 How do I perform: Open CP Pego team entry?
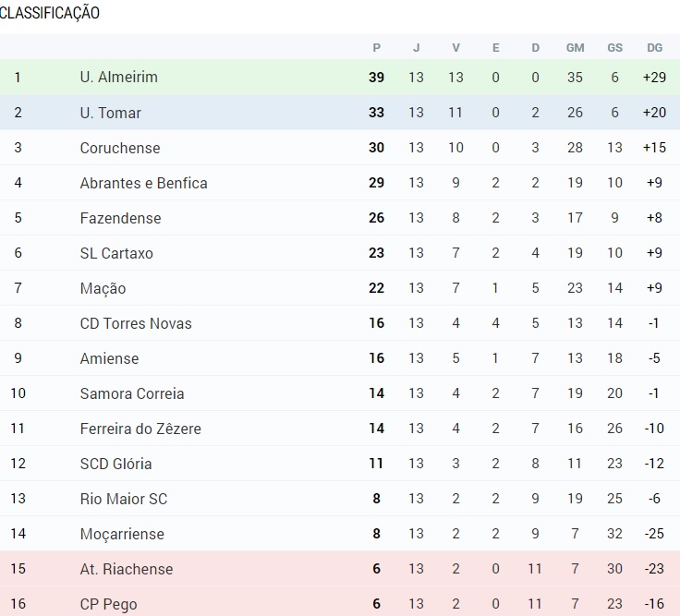(x=108, y=605)
